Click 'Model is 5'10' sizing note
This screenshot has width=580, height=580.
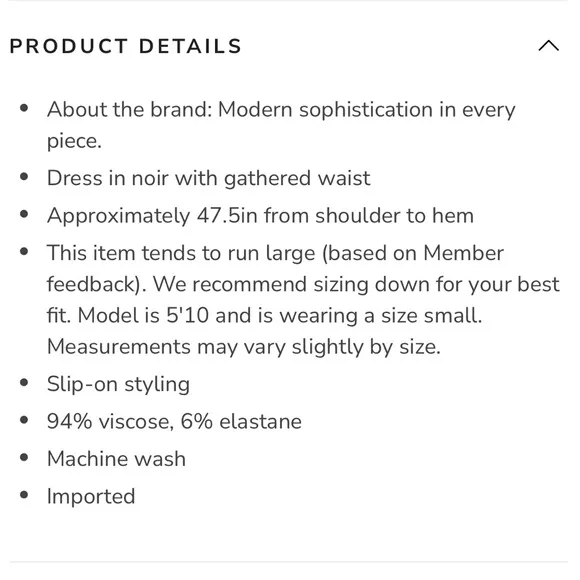(280, 316)
